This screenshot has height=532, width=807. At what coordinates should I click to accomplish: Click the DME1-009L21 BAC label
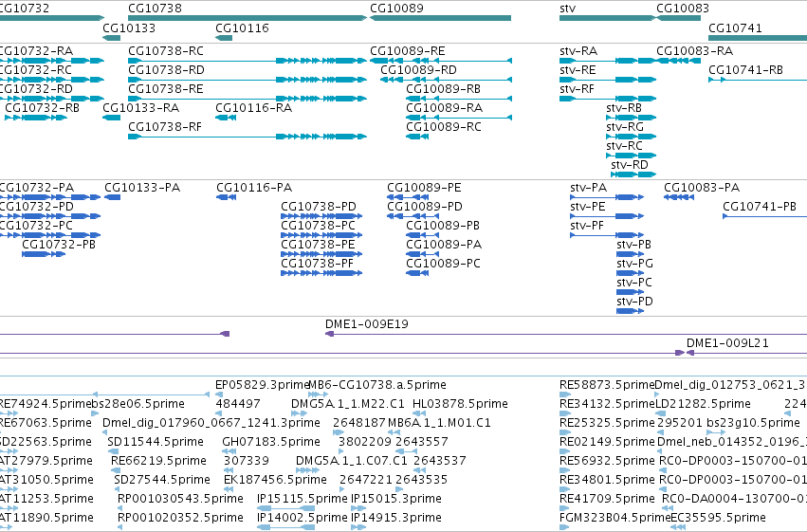click(727, 343)
